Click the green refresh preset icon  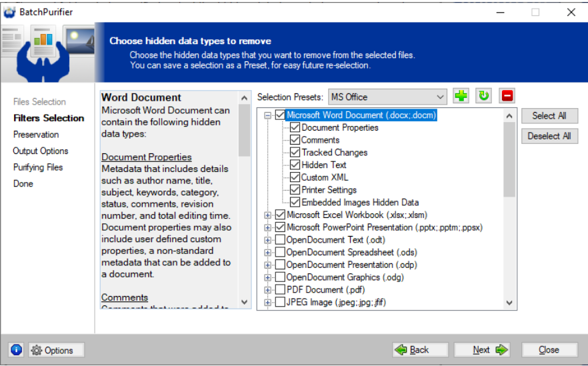[x=483, y=96]
